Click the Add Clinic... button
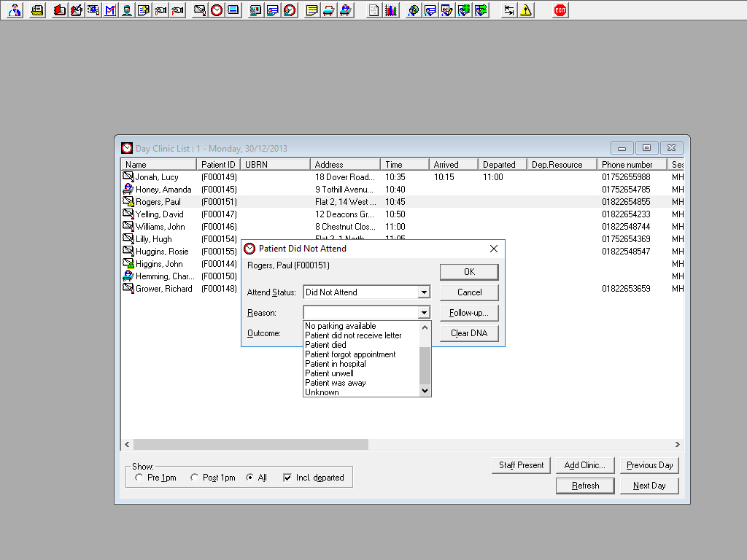This screenshot has height=560, width=747. 585,465
